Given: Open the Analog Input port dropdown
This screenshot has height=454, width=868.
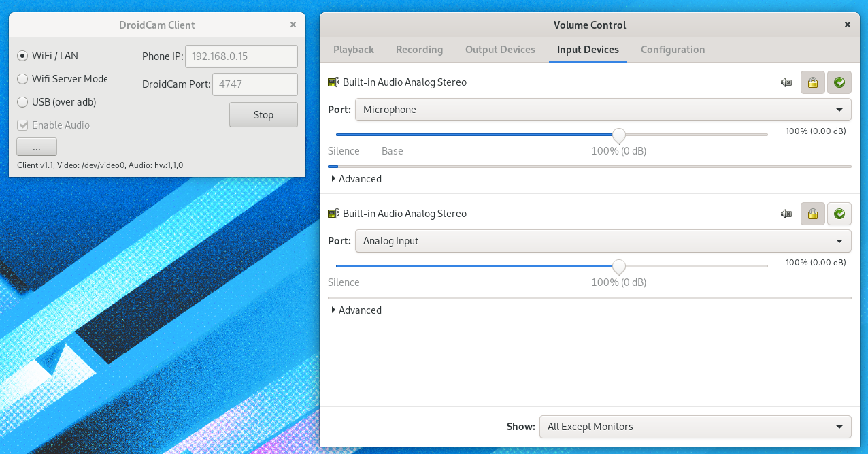Looking at the screenshot, I should pyautogui.click(x=603, y=241).
